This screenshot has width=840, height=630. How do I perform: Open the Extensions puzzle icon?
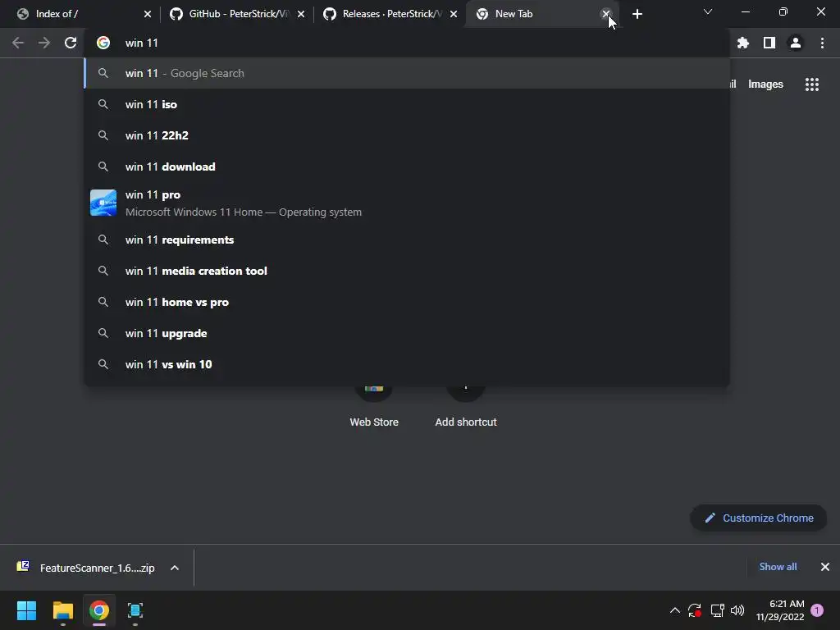pyautogui.click(x=742, y=43)
